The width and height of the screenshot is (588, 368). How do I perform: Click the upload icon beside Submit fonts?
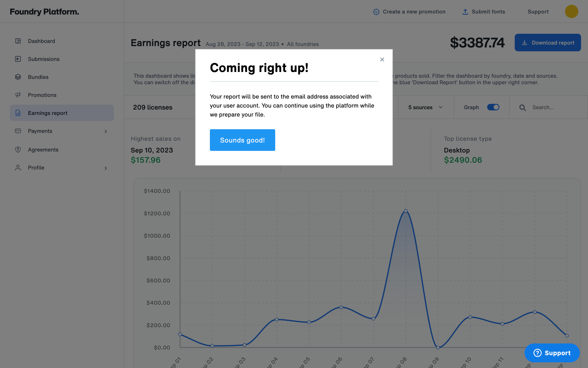pos(465,12)
